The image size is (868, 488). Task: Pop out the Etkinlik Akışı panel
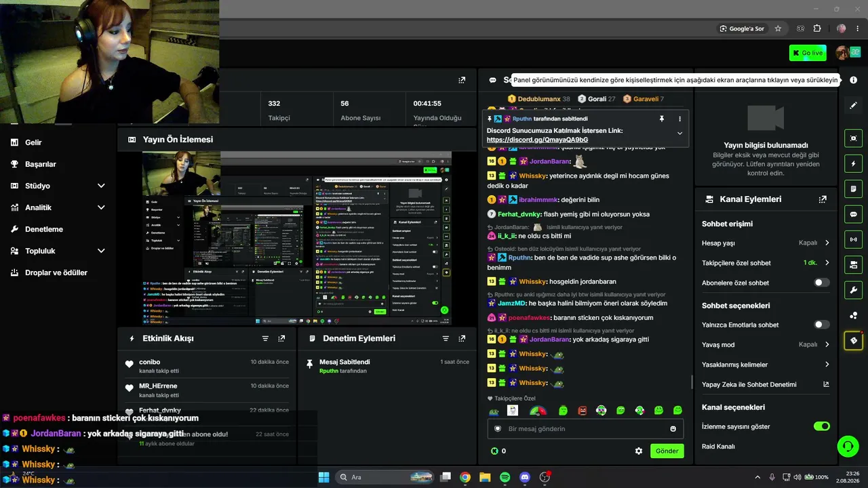point(281,338)
